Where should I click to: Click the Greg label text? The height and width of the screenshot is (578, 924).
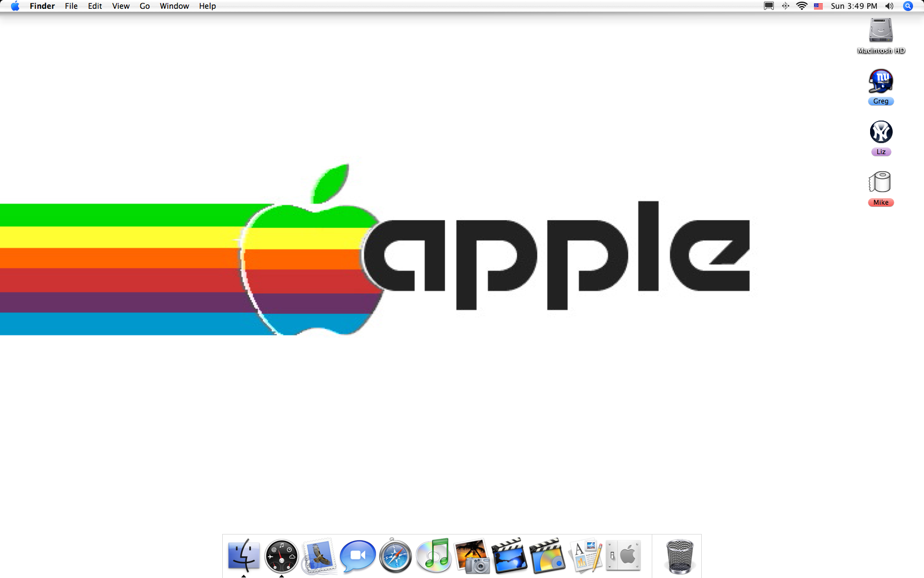click(x=881, y=101)
